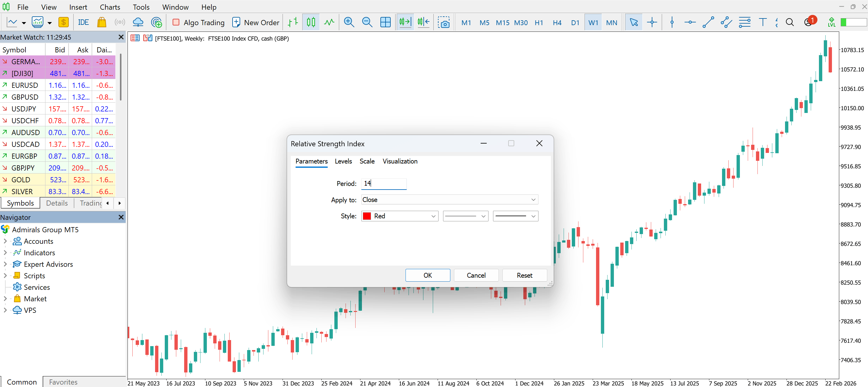Switch chart to M15 timeframe
Viewport: 868px width, 387px height.
(x=503, y=23)
